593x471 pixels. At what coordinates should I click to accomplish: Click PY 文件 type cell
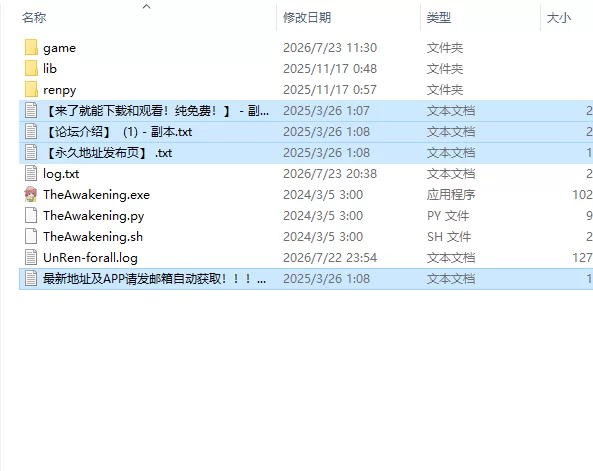pos(448,216)
